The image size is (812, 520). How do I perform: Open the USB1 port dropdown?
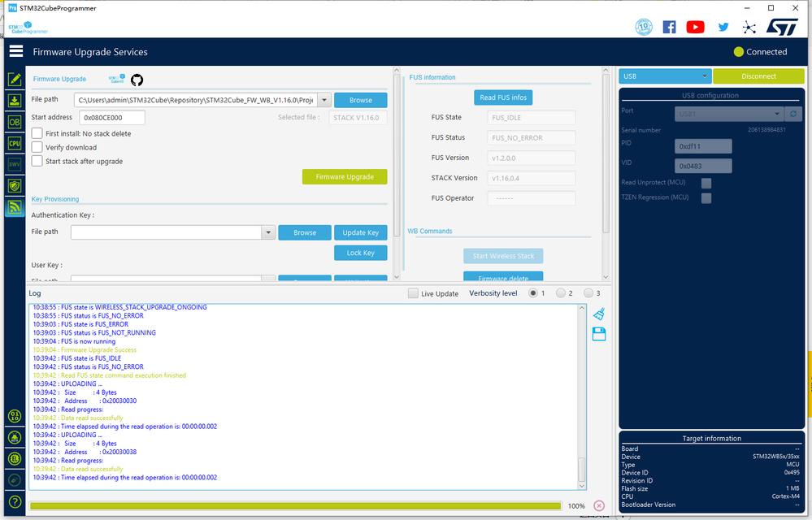click(x=729, y=114)
